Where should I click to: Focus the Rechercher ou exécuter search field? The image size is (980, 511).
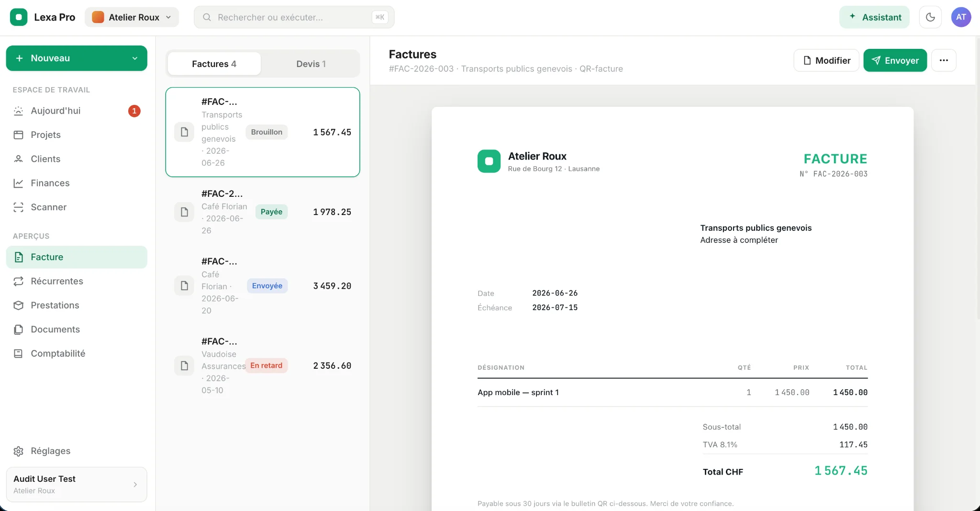pos(294,17)
